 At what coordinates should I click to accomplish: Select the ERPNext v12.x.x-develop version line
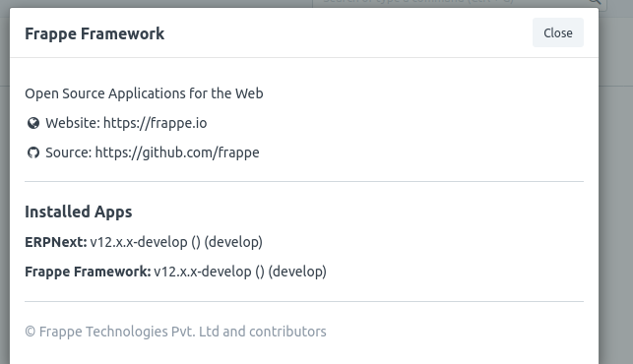[x=144, y=242]
